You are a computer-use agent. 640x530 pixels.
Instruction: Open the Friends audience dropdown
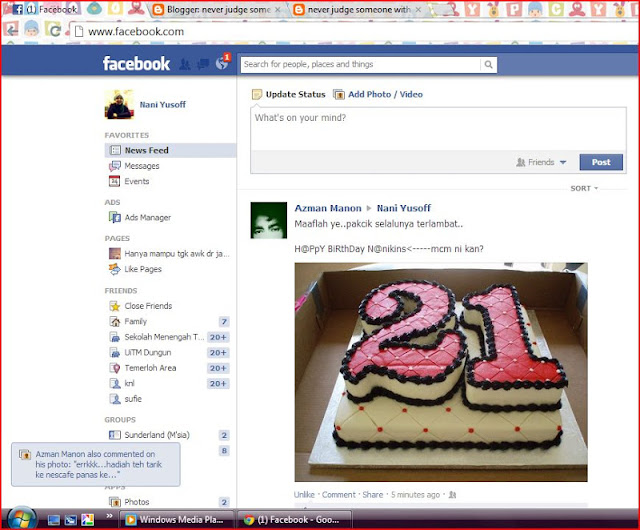pos(541,163)
